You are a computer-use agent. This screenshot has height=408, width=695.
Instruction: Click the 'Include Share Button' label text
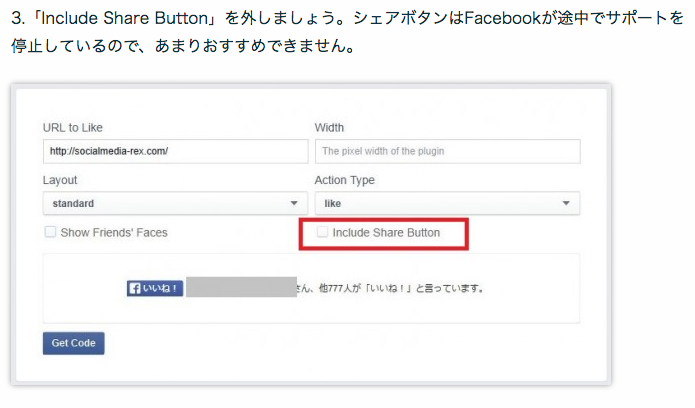click(x=387, y=232)
